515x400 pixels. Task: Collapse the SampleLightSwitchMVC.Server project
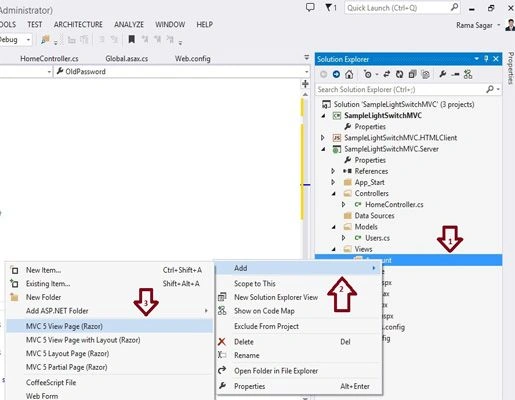(x=323, y=149)
